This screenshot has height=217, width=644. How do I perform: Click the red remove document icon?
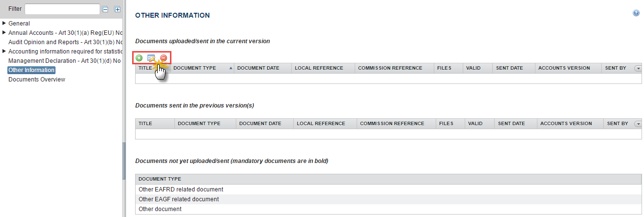coord(164,58)
